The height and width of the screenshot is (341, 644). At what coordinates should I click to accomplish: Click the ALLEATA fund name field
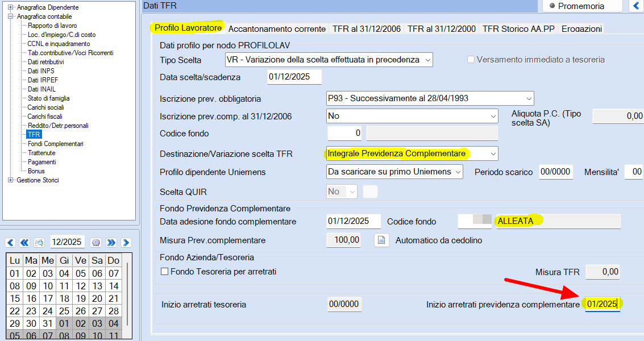[558, 221]
